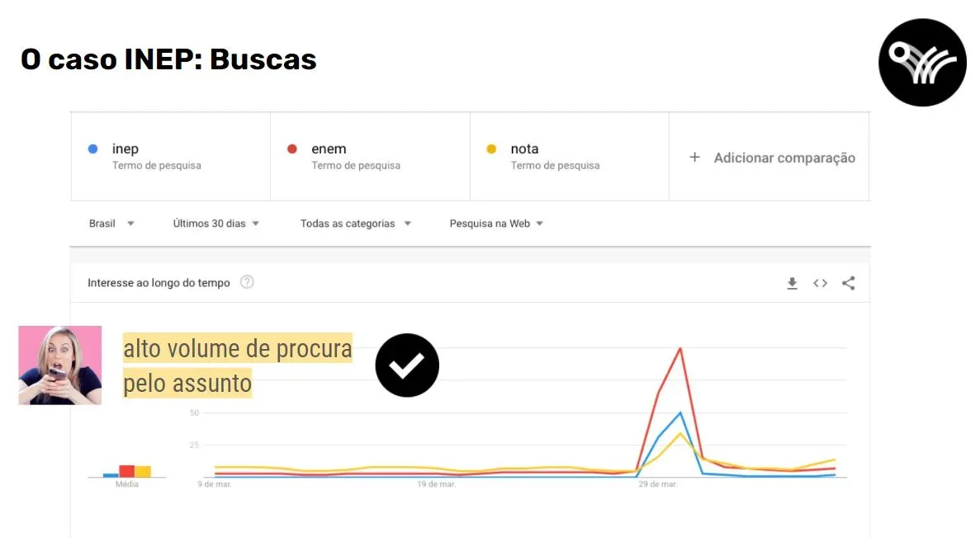
Task: Click the plus icon to add comparison
Action: click(694, 158)
